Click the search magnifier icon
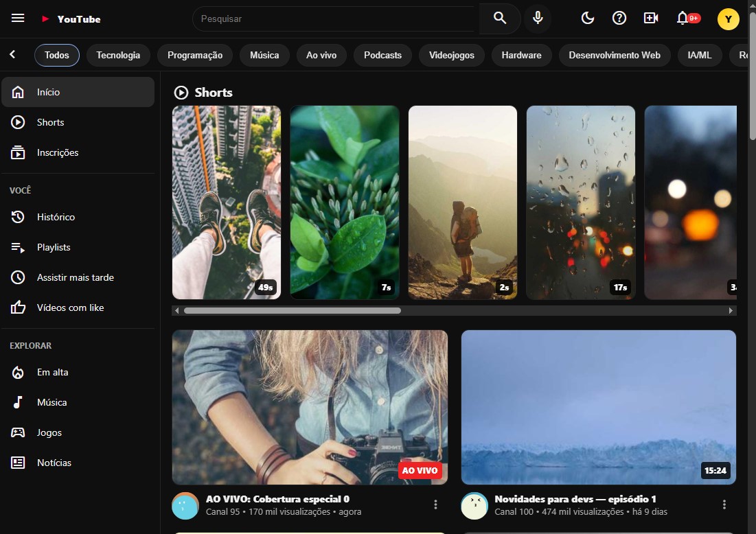 (x=499, y=19)
